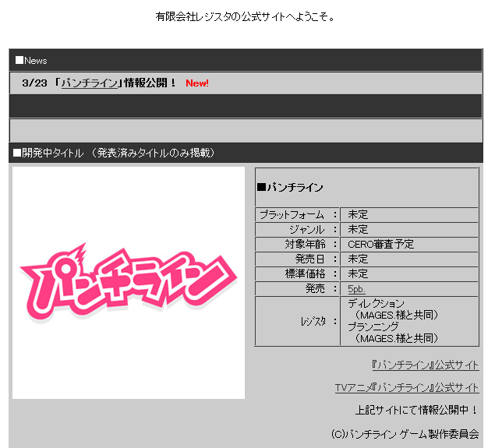Open TVアニメ『パンチライン』公式サイト link

click(407, 388)
